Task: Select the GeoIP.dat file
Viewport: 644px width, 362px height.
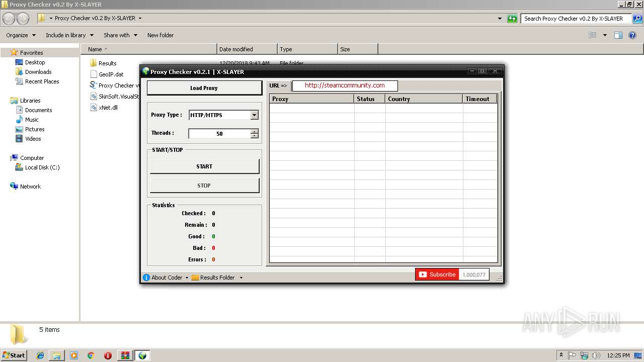Action: coord(111,74)
